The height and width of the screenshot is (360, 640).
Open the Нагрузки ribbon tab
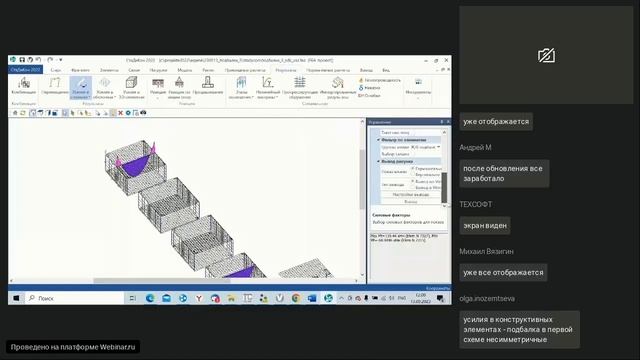[158, 70]
